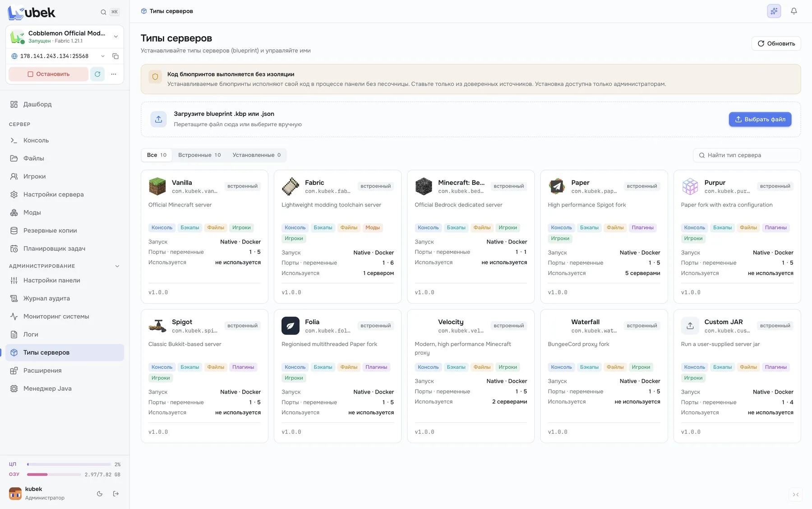The image size is (812, 509).
Task: Click the Custom JAR upload icon
Action: 690,326
